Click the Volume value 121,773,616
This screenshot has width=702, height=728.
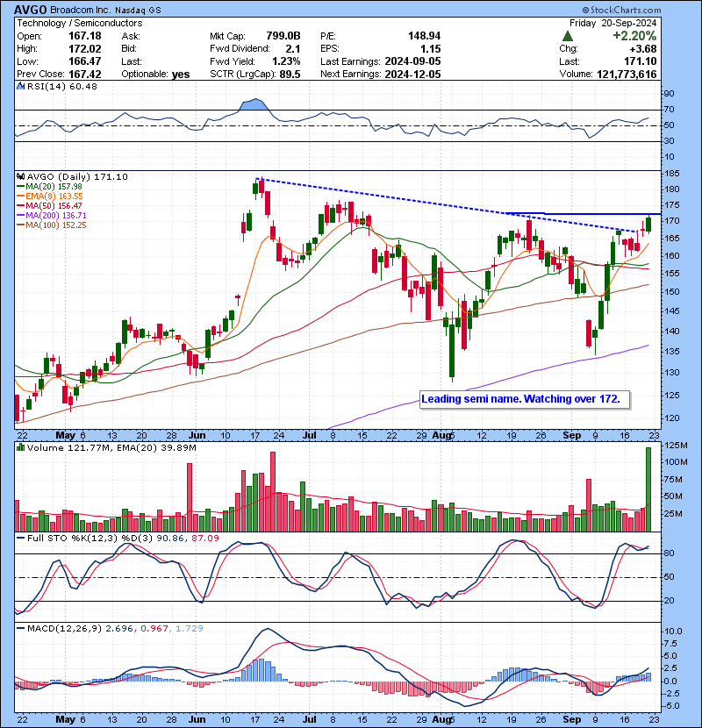point(627,75)
